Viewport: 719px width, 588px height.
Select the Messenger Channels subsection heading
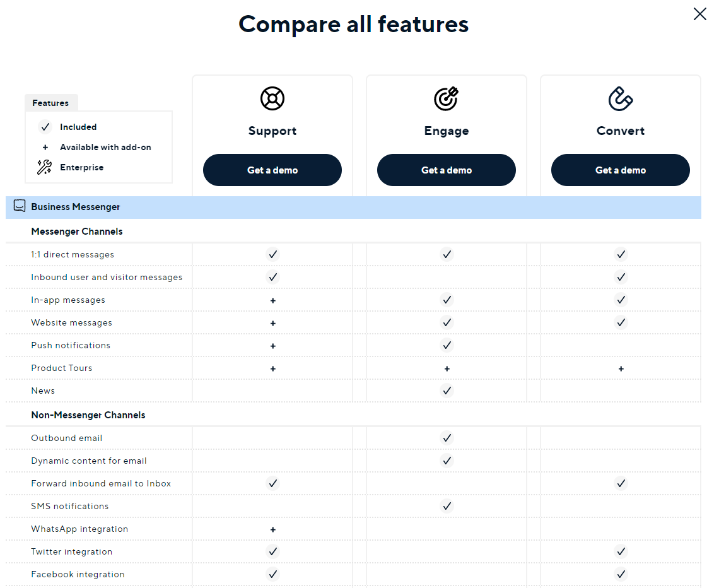76,231
